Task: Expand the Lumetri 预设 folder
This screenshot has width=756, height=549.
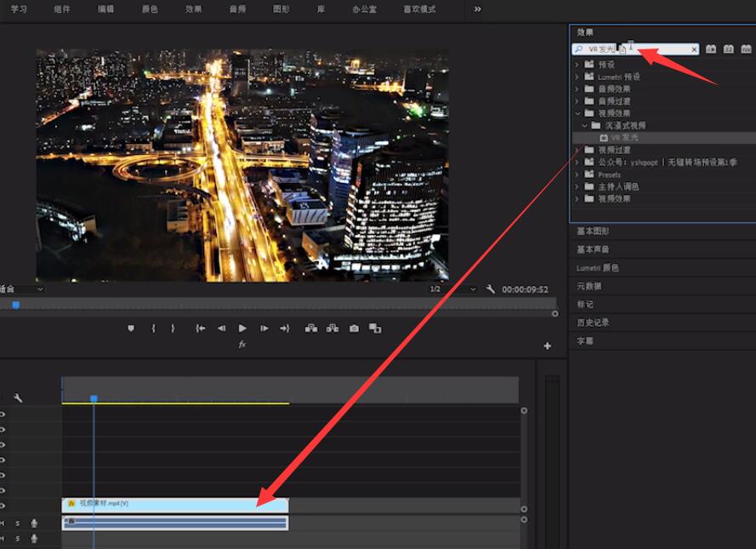Action: point(577,77)
